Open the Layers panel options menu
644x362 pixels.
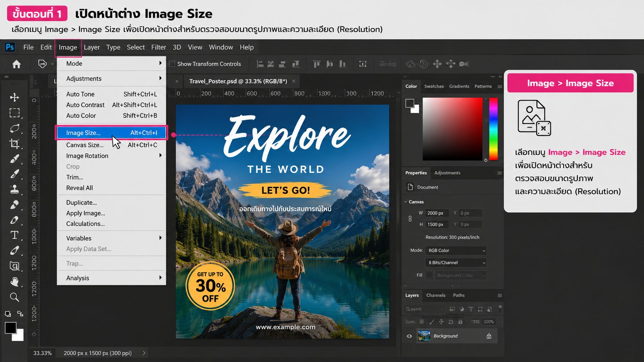500,295
